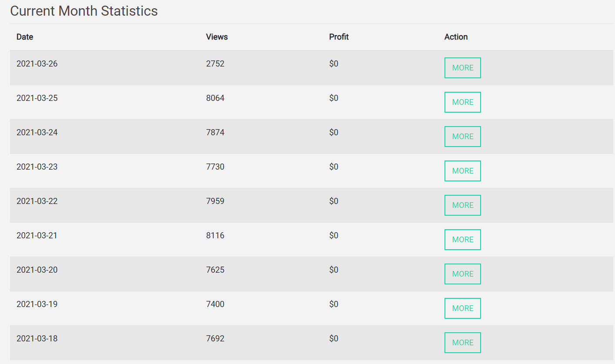
Task: Select the 2752 views cell
Action: (x=215, y=64)
